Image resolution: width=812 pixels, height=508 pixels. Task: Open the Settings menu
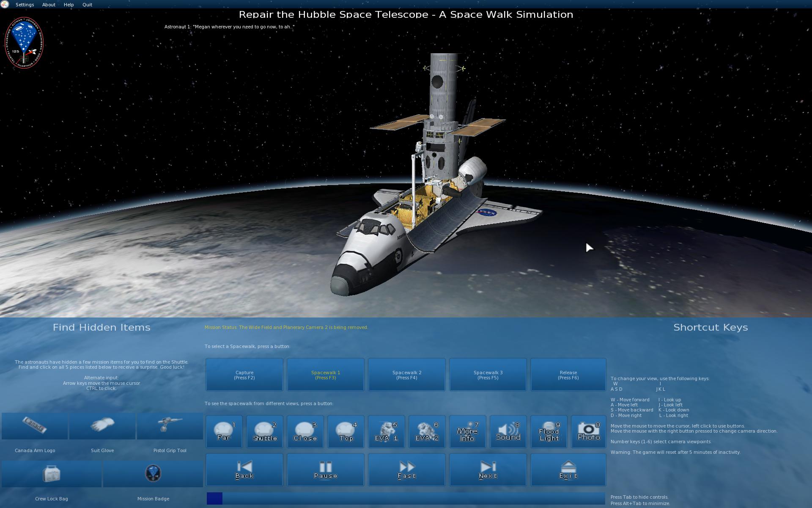pos(25,5)
